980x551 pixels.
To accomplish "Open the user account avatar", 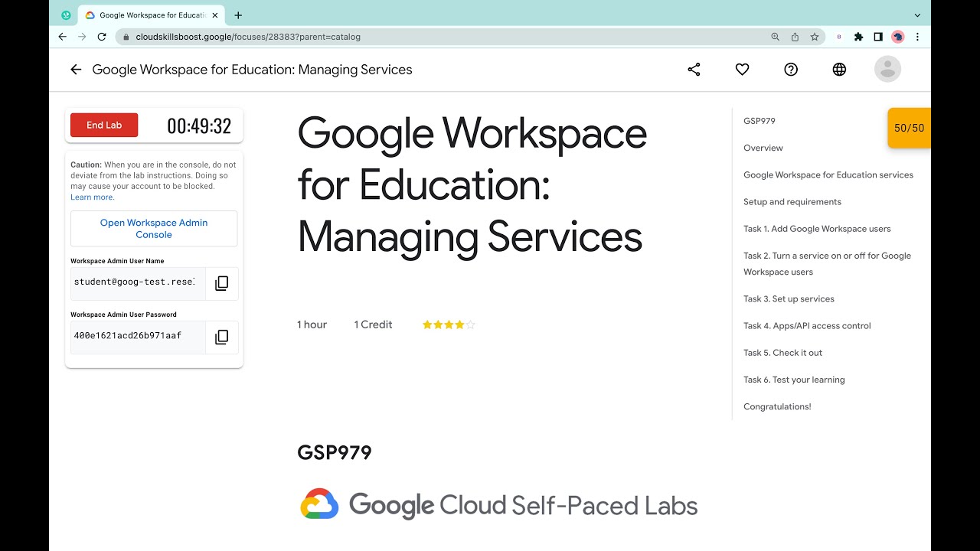I will [x=887, y=69].
